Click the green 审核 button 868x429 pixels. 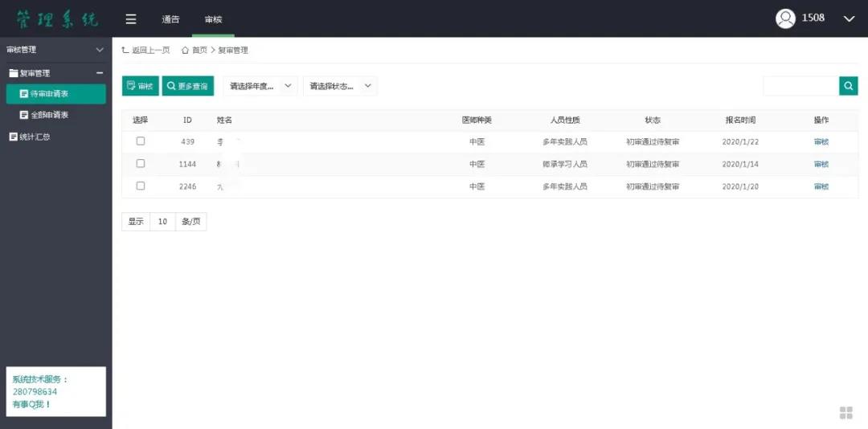click(140, 86)
